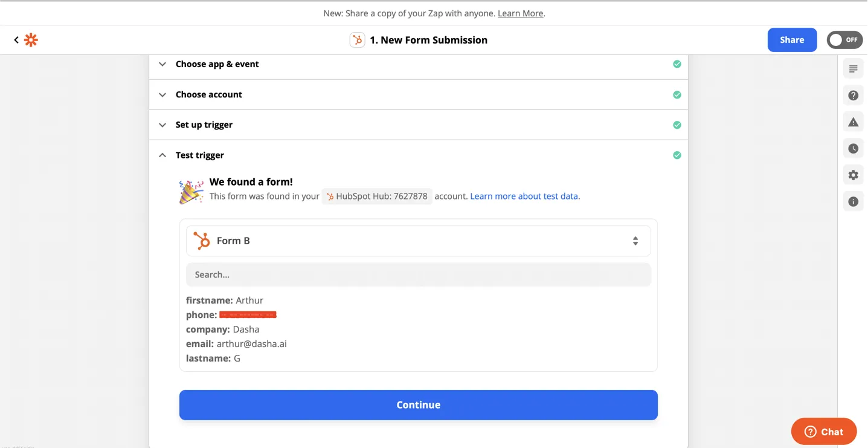Select the firstname: Arthur row
This screenshot has height=448, width=868.
coord(225,300)
